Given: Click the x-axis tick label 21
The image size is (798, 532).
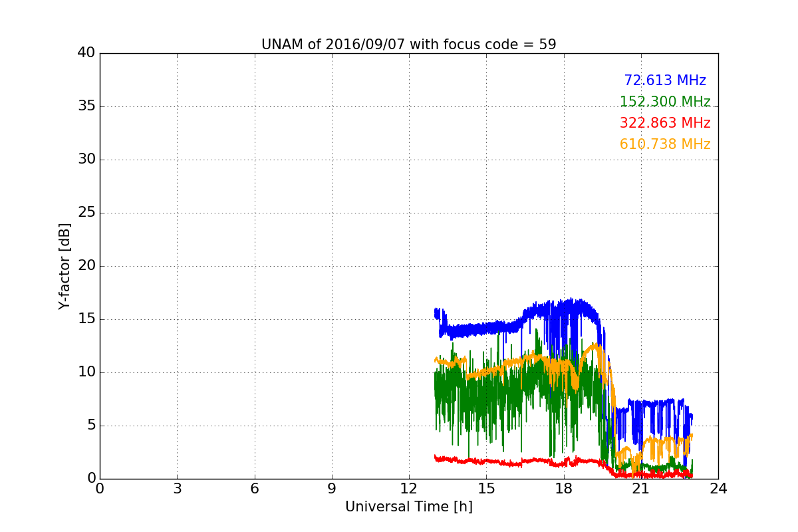Looking at the screenshot, I should click(641, 489).
